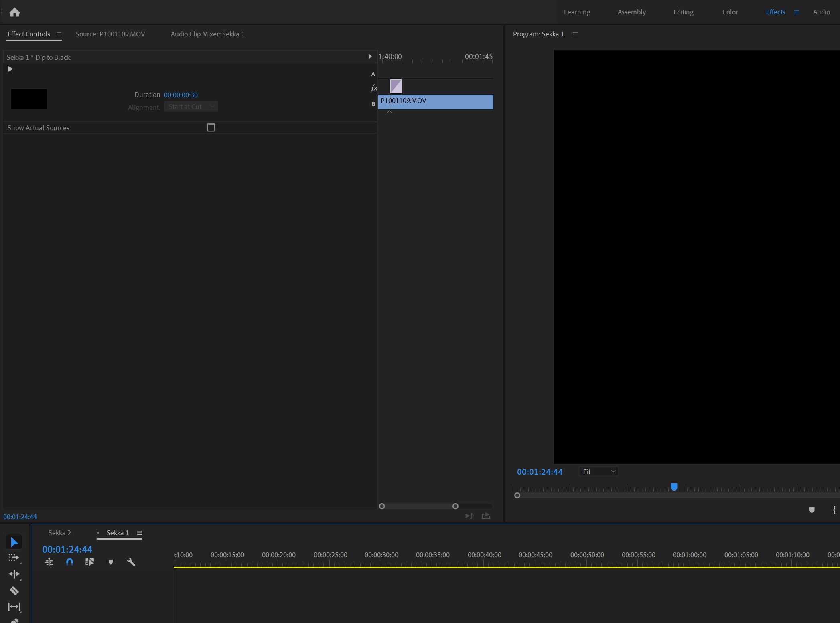The height and width of the screenshot is (623, 840).
Task: Expand the Effect Controls panel menu
Action: (x=58, y=34)
